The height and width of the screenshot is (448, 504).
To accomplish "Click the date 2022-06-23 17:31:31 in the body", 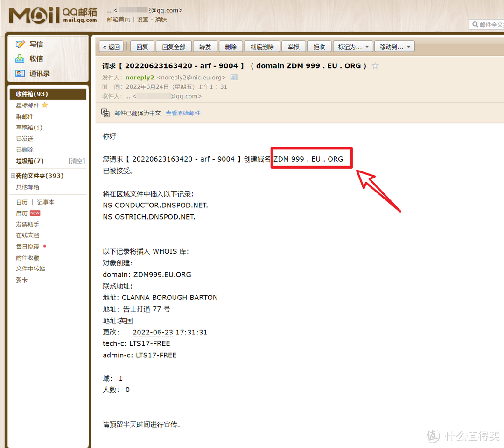I will click(170, 332).
